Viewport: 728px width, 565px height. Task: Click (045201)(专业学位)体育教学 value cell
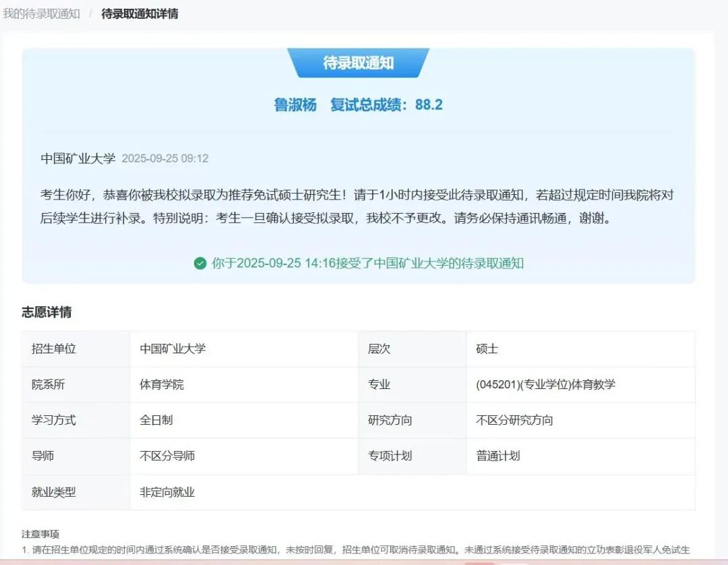[580, 384]
